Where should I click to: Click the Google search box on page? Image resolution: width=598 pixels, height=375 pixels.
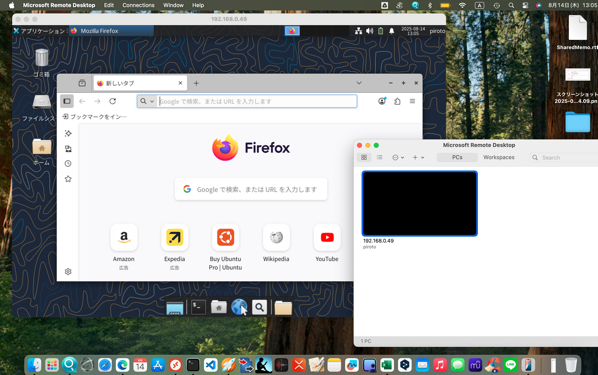(x=251, y=189)
